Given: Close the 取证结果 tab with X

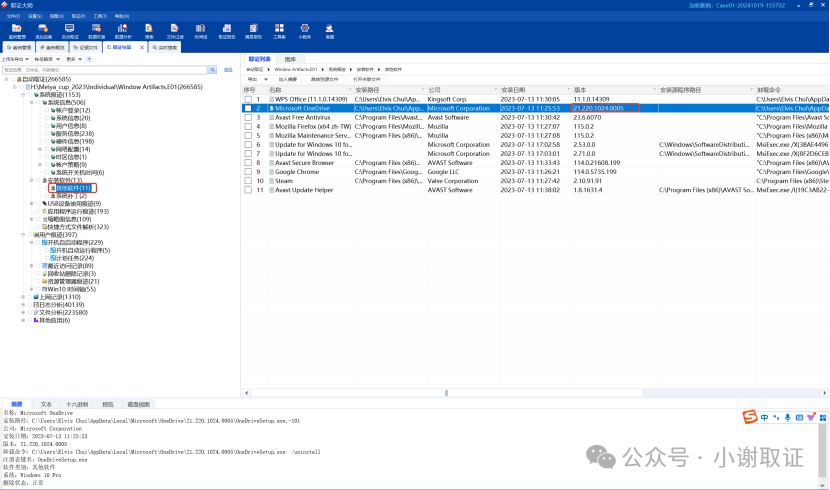Looking at the screenshot, I should [141, 48].
